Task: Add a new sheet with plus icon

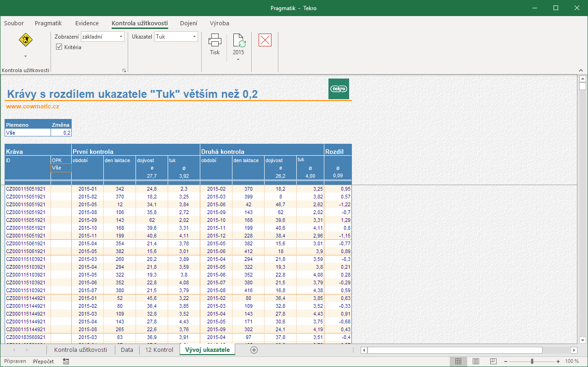Action: click(254, 350)
